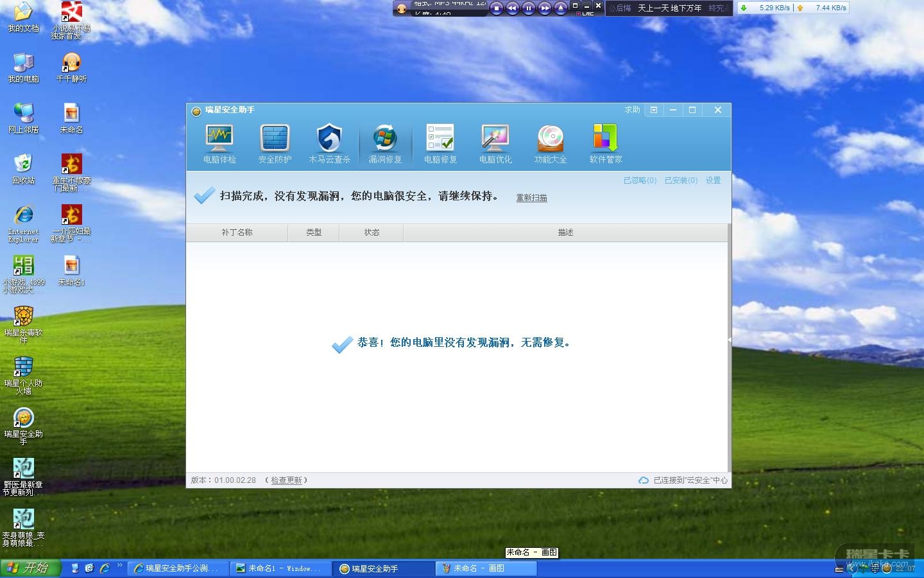Screen dimensions: 924x578
Task: Stop playback in the music player bar
Action: coord(496,8)
